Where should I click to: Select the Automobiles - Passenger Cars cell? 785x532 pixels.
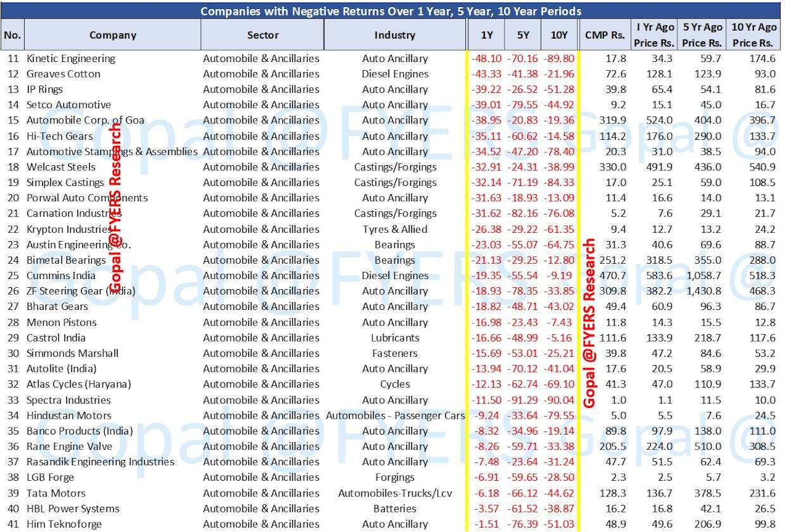395,415
